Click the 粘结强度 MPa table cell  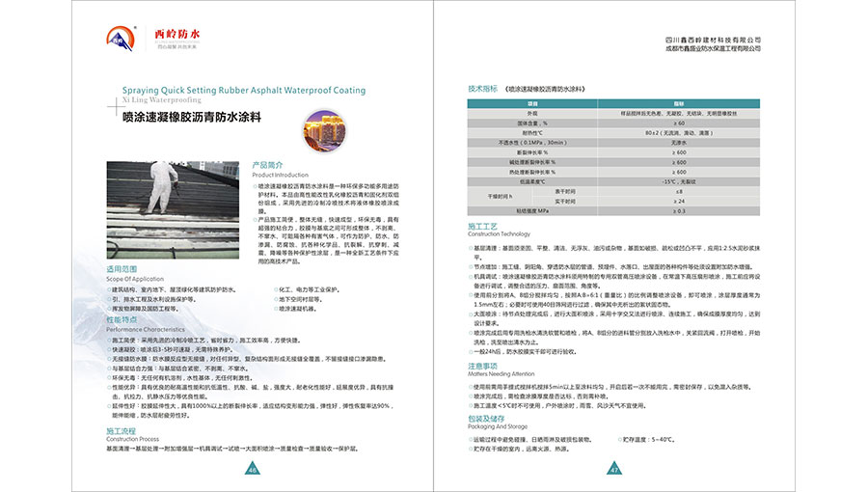532,211
